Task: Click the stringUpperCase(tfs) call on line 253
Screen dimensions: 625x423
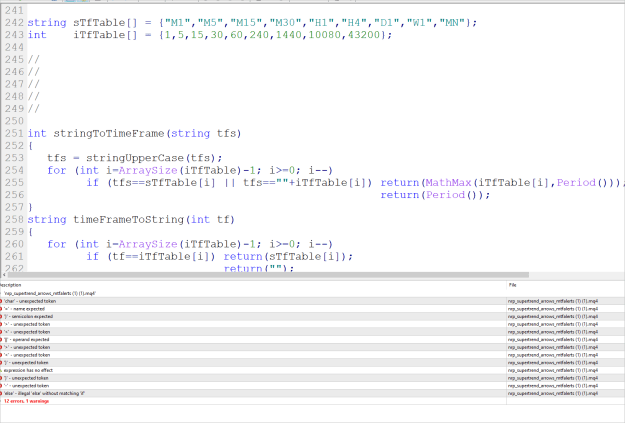Action: pyautogui.click(x=154, y=158)
